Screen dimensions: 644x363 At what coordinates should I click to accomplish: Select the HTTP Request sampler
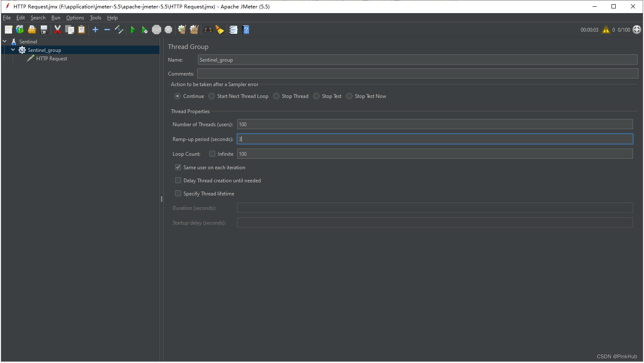51,59
